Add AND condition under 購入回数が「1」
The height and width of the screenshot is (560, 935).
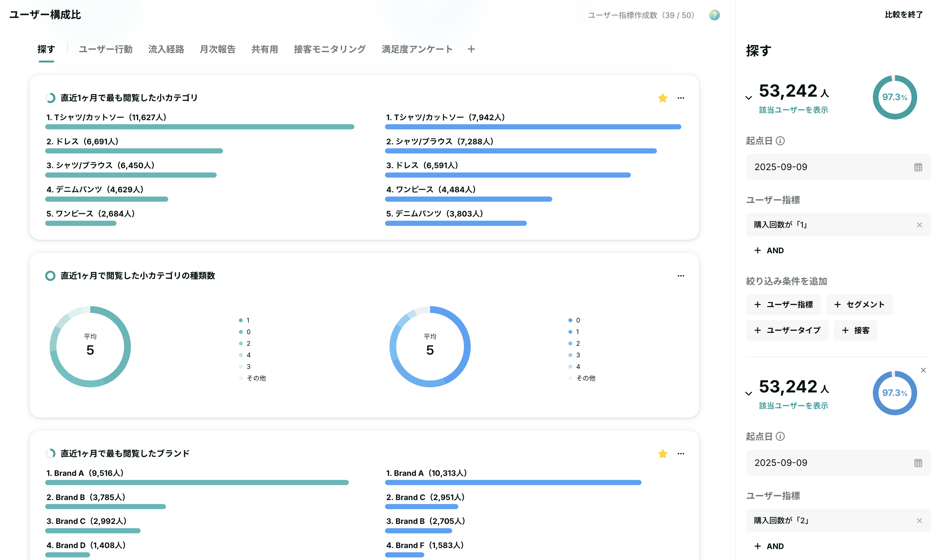point(769,251)
